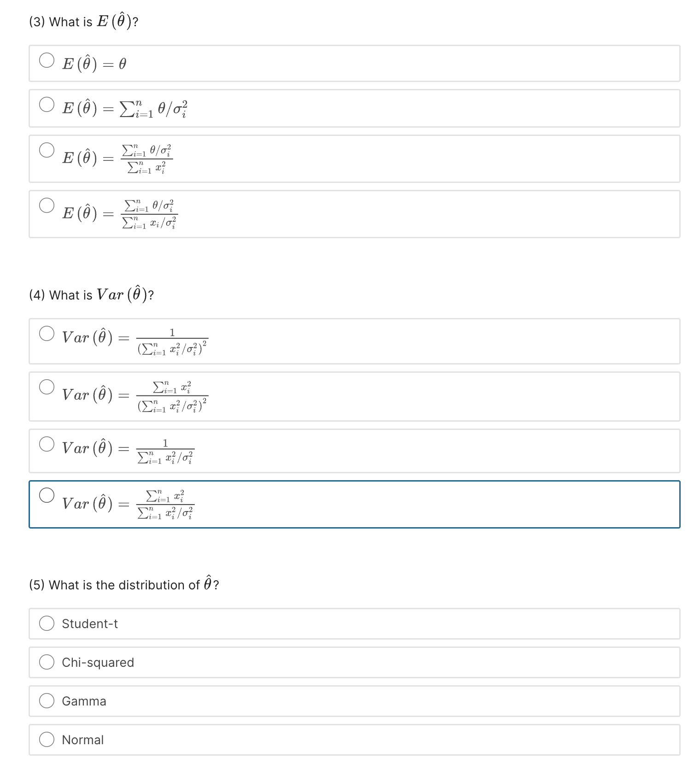Screen dimensions: 700x776
Task: Click the first answer box under question 3
Action: tap(350, 63)
